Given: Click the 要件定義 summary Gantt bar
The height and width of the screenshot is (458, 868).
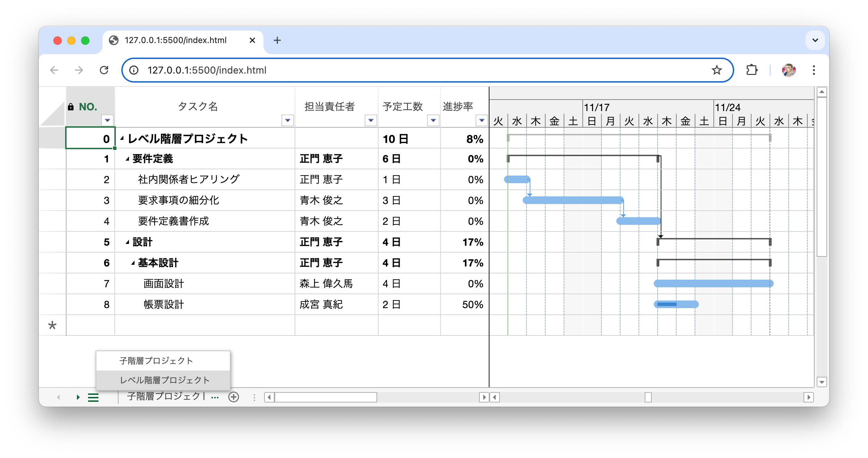Looking at the screenshot, I should (583, 158).
